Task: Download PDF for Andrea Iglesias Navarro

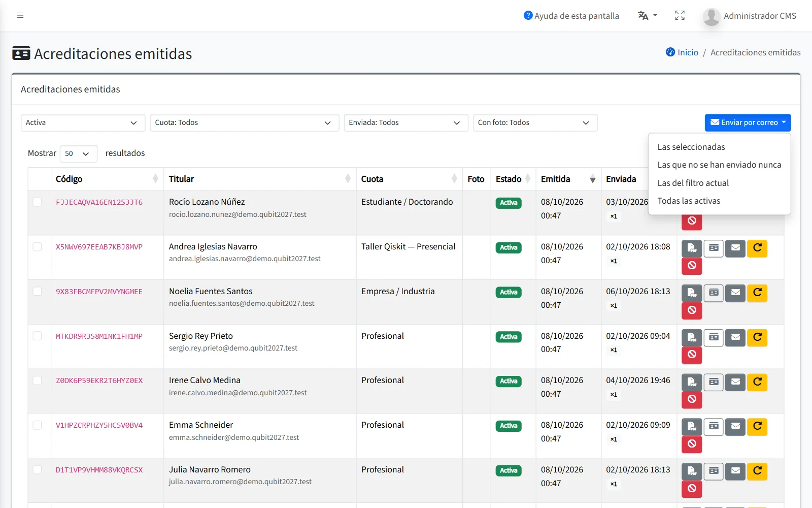Action: (x=692, y=248)
